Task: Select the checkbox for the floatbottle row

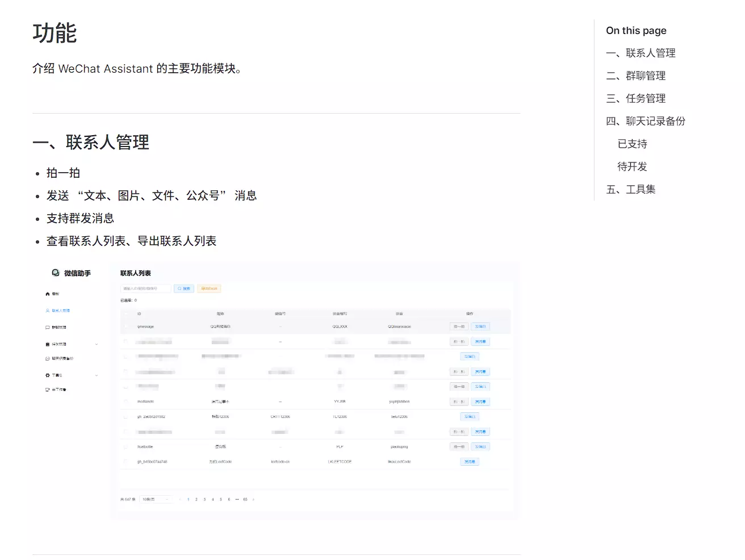Action: click(125, 447)
